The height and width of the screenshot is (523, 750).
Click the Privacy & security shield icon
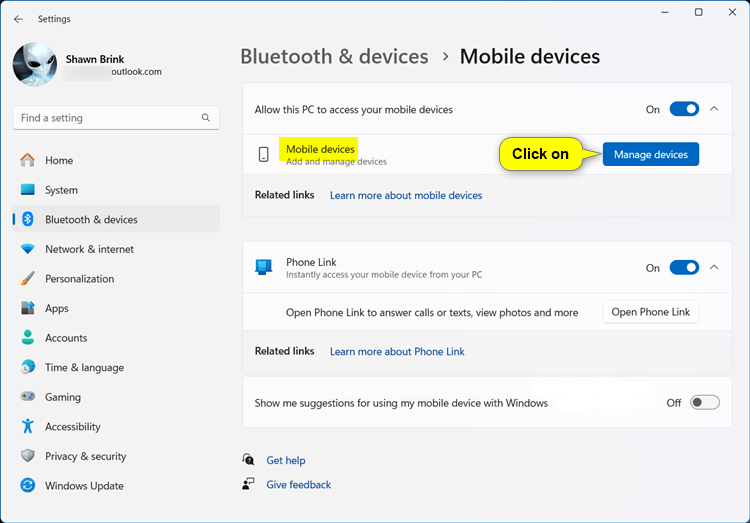28,456
